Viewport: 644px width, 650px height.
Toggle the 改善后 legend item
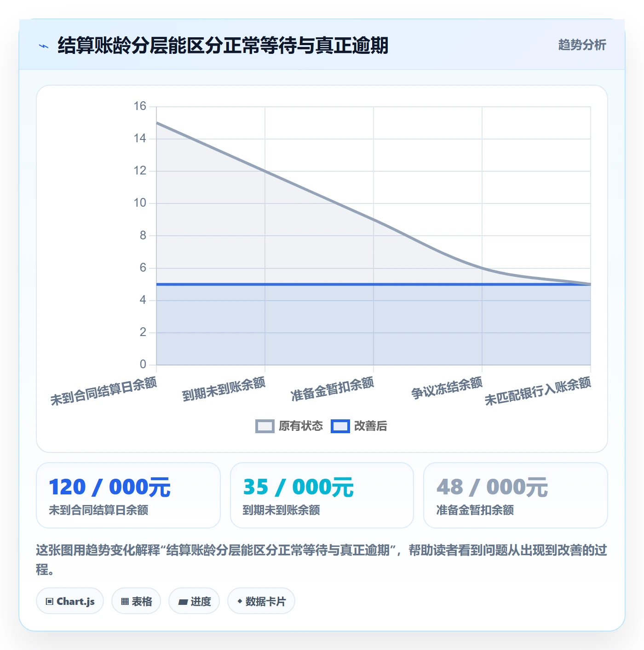pos(359,426)
